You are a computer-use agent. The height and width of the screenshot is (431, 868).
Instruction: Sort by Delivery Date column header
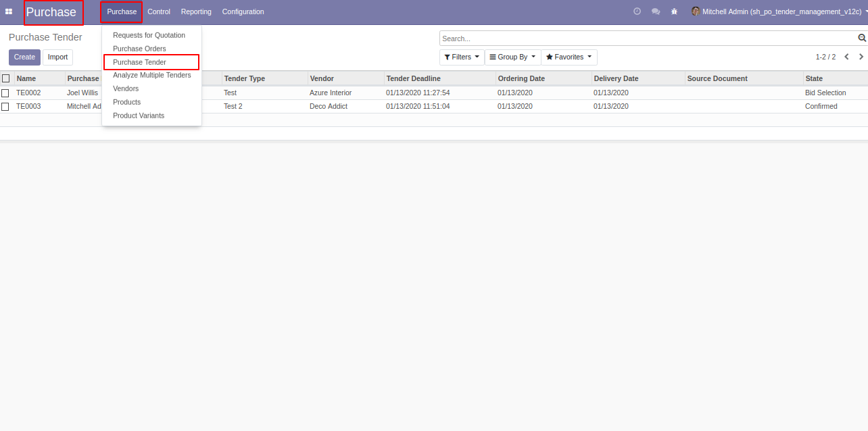click(638, 78)
